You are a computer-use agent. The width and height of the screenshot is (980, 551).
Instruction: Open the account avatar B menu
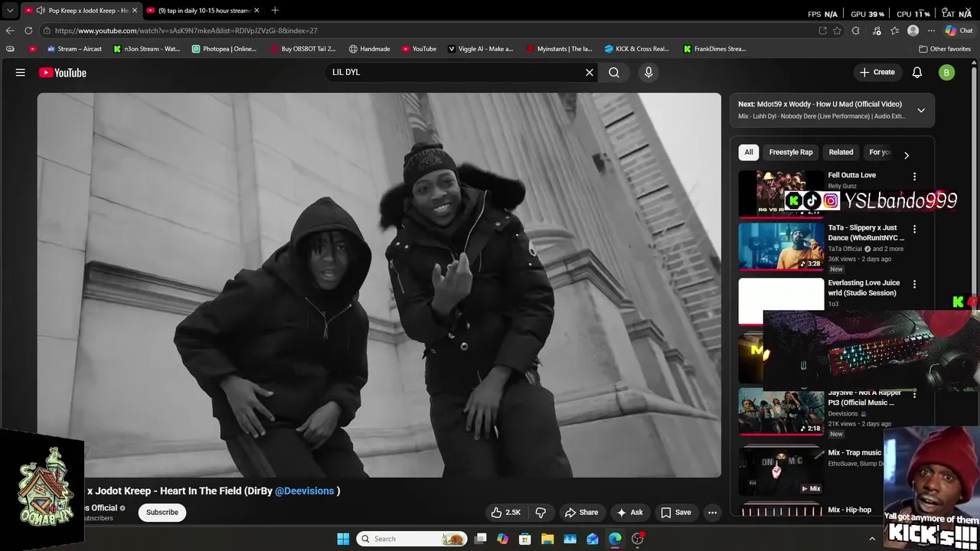point(947,72)
